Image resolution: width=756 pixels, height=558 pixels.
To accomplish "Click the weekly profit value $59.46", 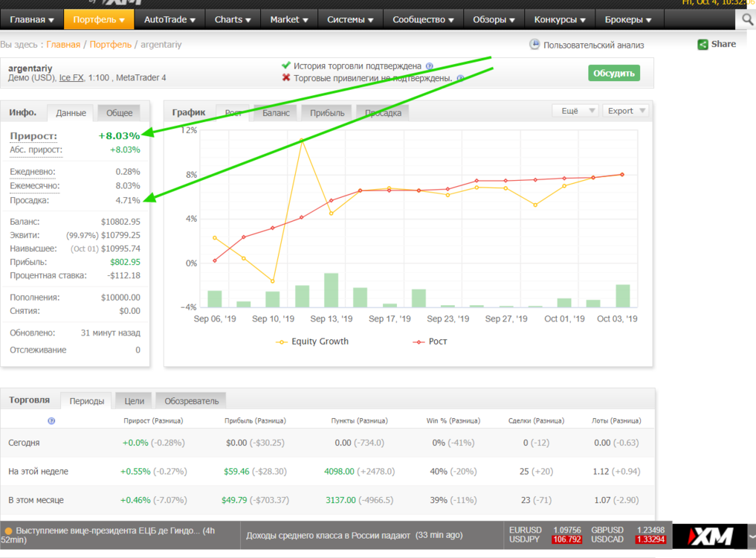I will coord(236,472).
